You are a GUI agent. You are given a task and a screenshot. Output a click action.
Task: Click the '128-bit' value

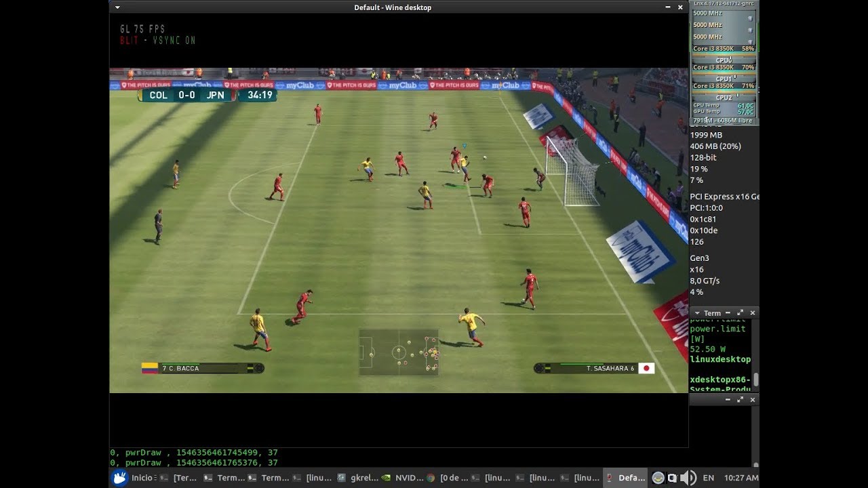(x=703, y=157)
